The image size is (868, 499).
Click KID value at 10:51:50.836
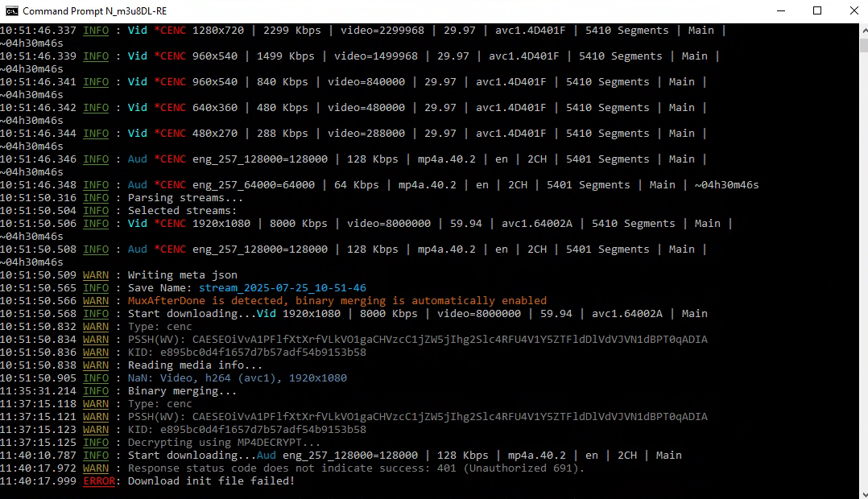point(263,353)
